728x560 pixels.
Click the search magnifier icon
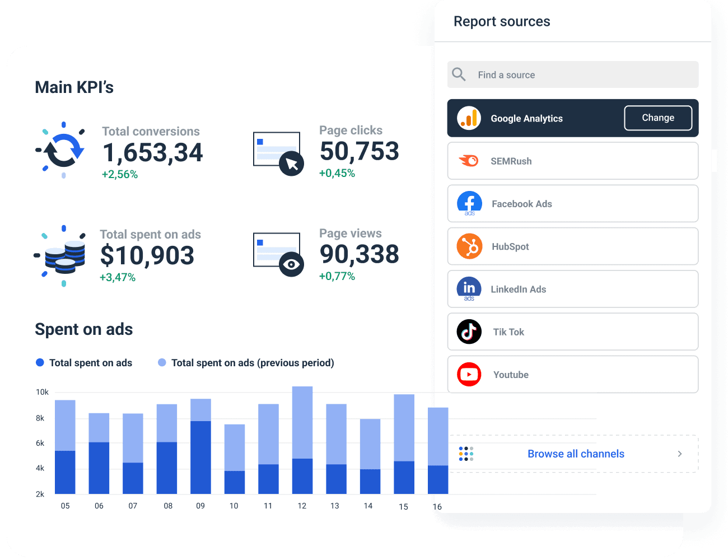(459, 74)
